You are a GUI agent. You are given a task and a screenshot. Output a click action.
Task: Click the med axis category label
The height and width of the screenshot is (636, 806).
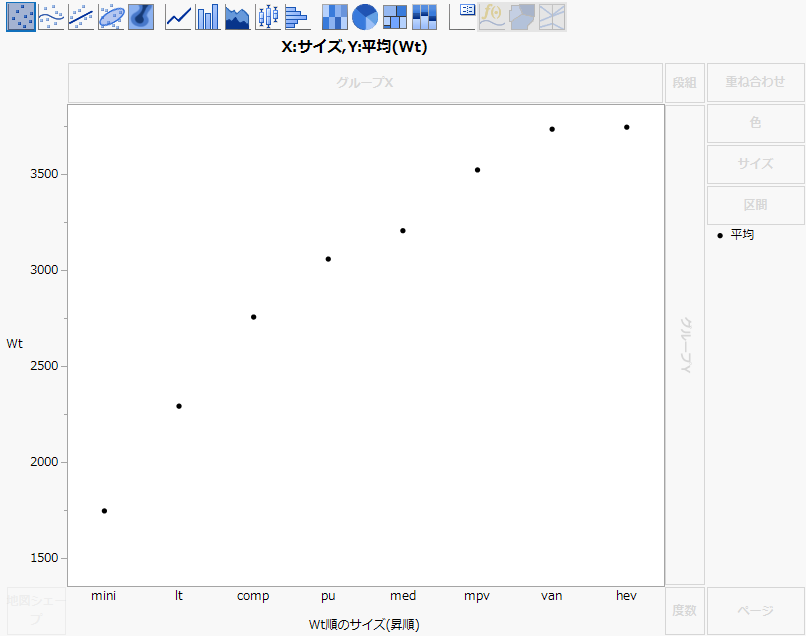tap(402, 596)
